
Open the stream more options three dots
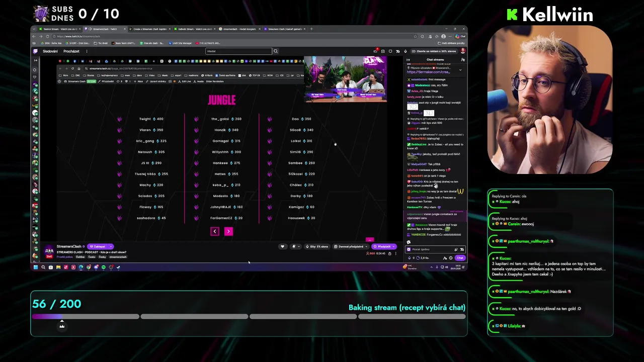[x=395, y=253]
